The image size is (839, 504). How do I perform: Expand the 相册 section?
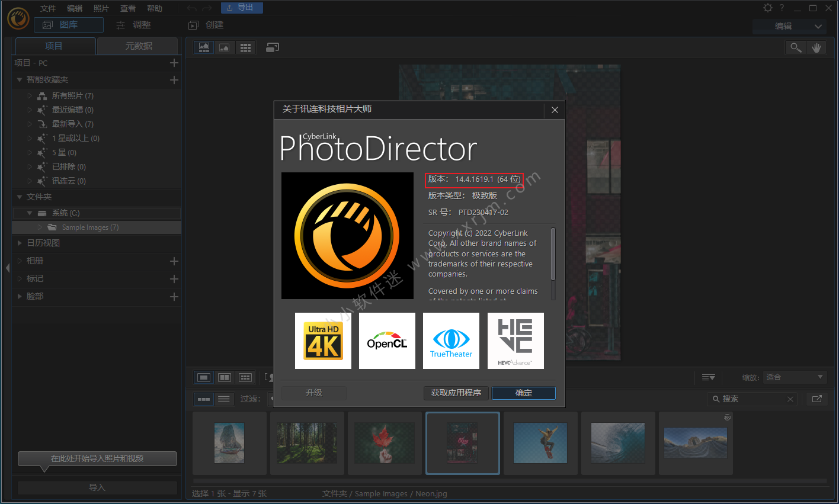[20, 261]
